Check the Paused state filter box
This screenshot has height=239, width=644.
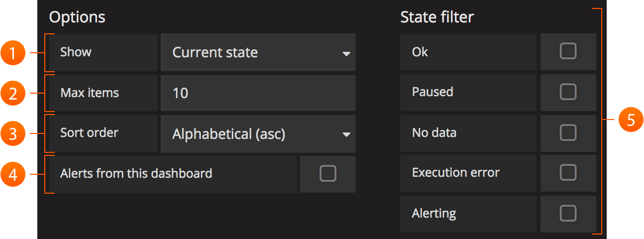pyautogui.click(x=568, y=92)
